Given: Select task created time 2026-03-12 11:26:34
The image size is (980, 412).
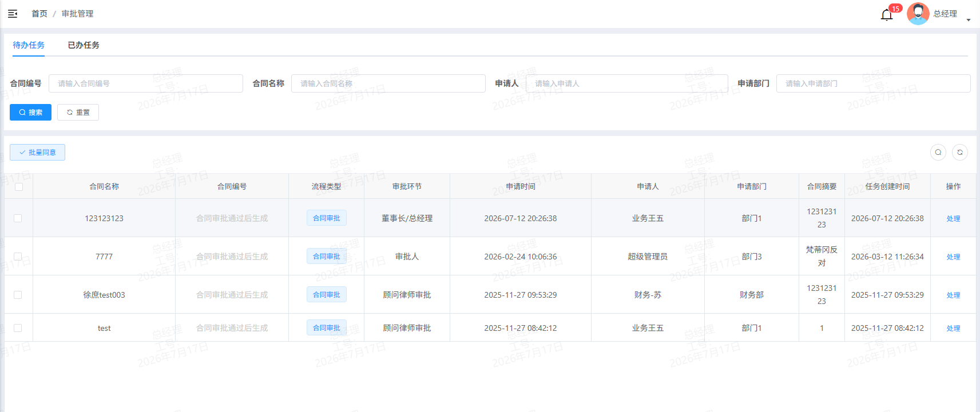Looking at the screenshot, I should click(x=887, y=257).
